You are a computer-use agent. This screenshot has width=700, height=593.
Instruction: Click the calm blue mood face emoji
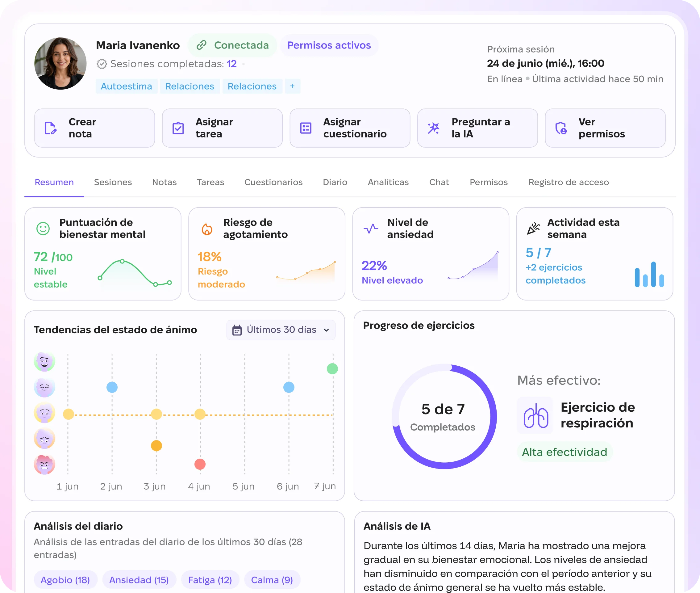point(44,387)
